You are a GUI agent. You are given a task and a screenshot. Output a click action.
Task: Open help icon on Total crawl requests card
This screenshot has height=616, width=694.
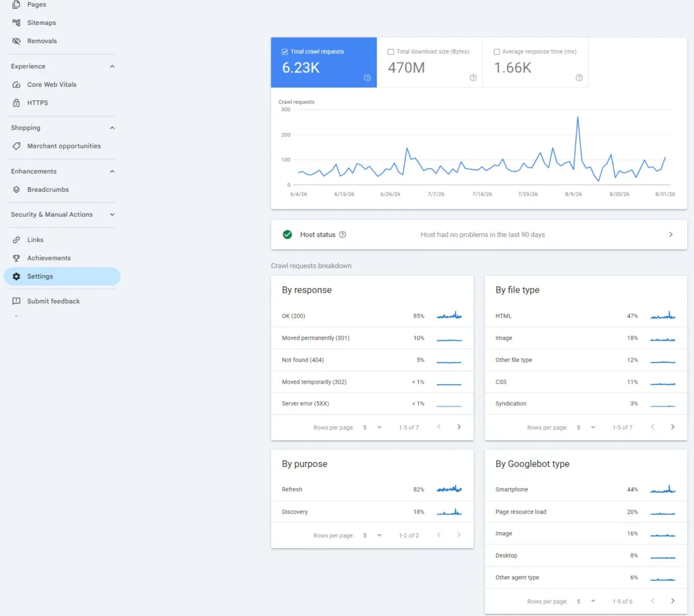point(367,78)
